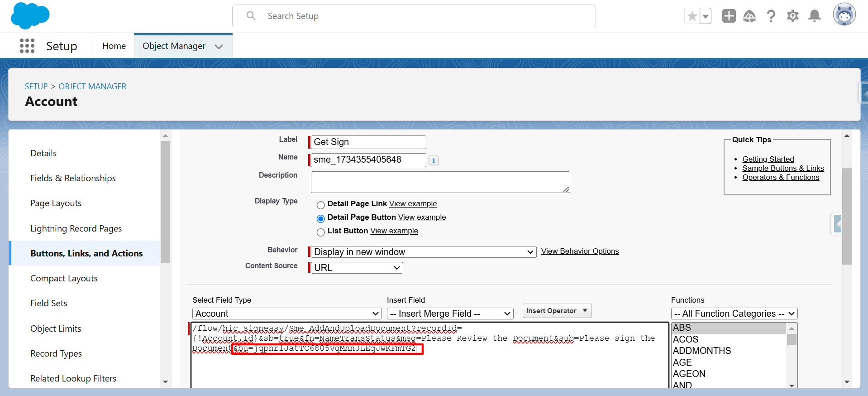Screen dimensions: 868x396
Task: Open Fields & Relationships
Action: (73, 178)
